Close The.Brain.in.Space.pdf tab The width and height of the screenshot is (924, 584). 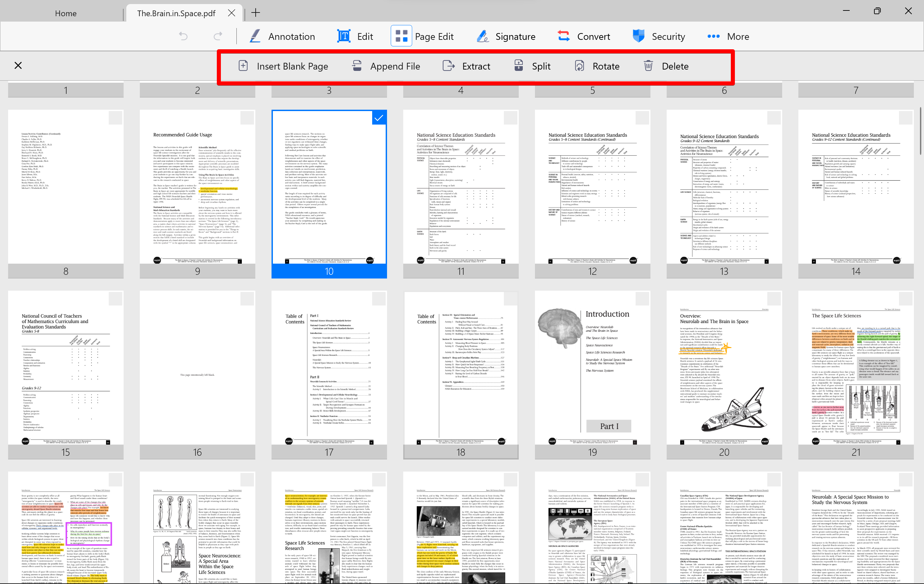(231, 13)
